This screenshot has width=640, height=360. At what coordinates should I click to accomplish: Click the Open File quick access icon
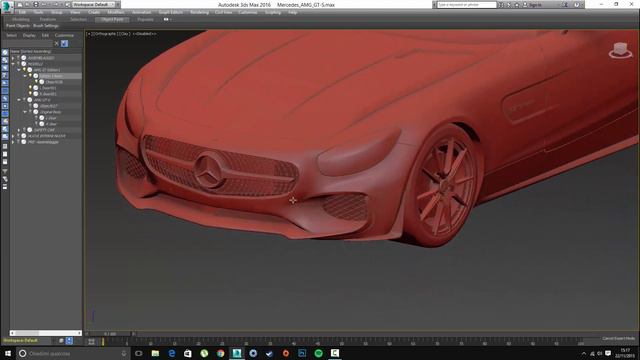coord(28,4)
